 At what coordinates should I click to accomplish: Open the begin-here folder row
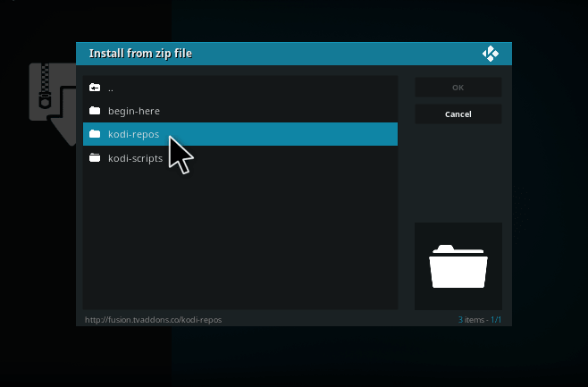click(240, 111)
